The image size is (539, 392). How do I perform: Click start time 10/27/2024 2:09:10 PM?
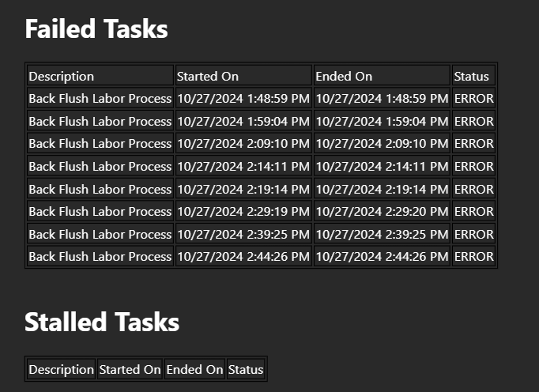pyautogui.click(x=243, y=143)
